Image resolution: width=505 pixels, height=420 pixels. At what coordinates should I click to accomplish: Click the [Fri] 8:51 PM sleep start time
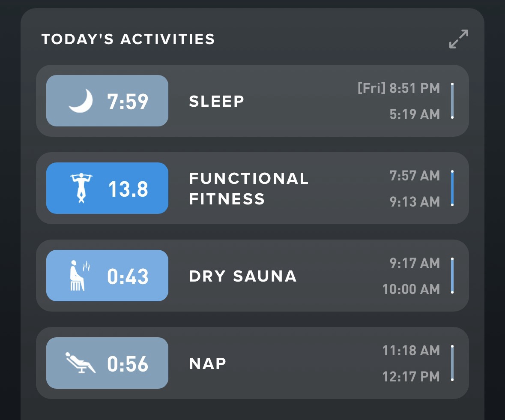coord(398,88)
